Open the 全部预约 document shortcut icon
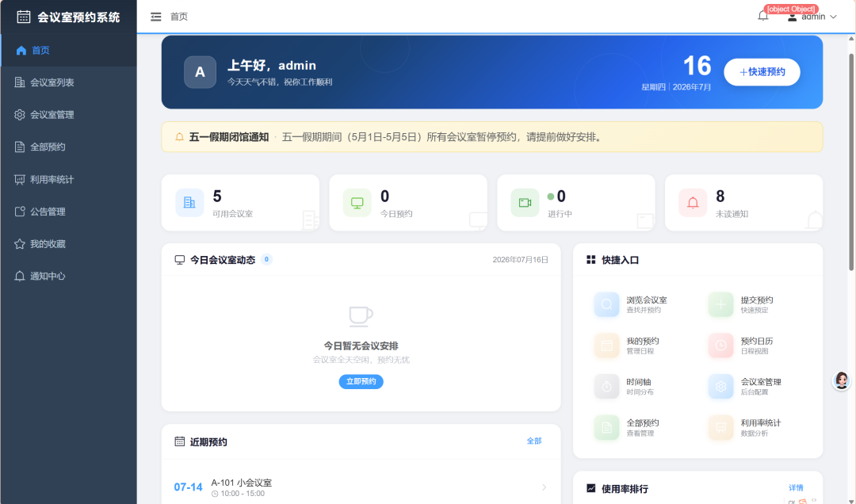Screen dimensions: 856x504 tap(606, 428)
